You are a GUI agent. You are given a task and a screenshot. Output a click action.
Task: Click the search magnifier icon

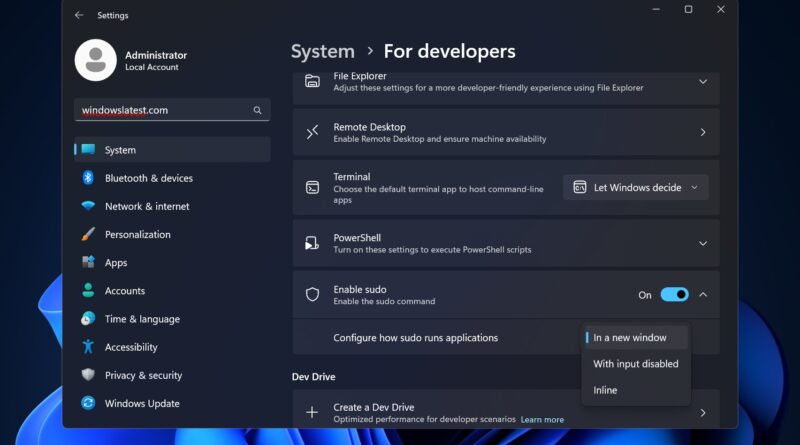click(x=257, y=110)
